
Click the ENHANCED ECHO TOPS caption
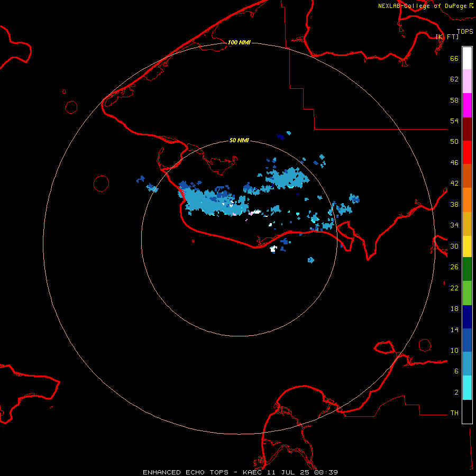coord(186,472)
